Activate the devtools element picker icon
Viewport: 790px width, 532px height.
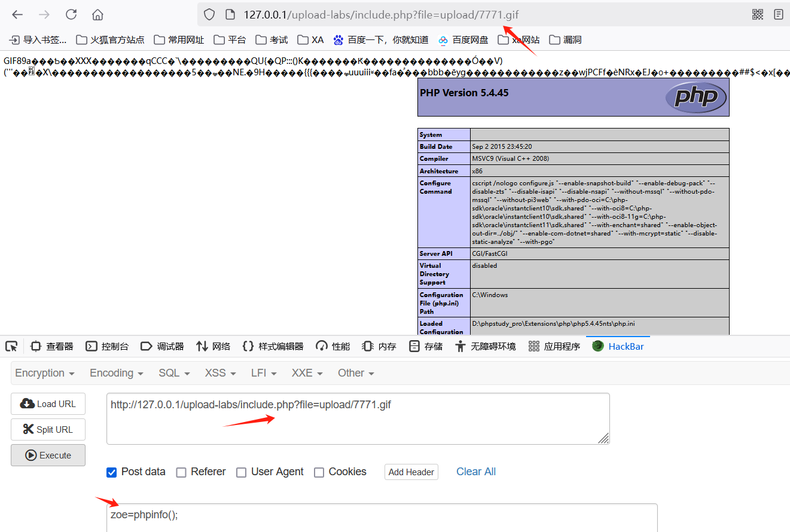tap(11, 346)
